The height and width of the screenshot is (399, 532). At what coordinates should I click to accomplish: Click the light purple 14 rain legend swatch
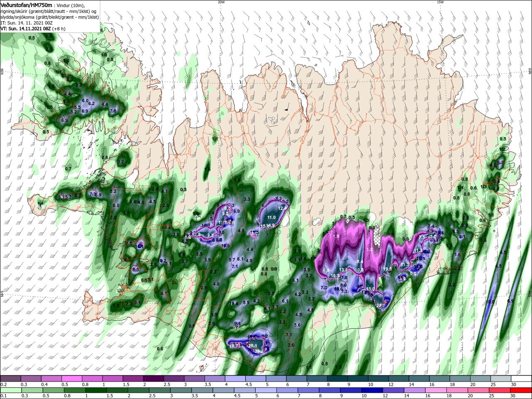(x=415, y=390)
